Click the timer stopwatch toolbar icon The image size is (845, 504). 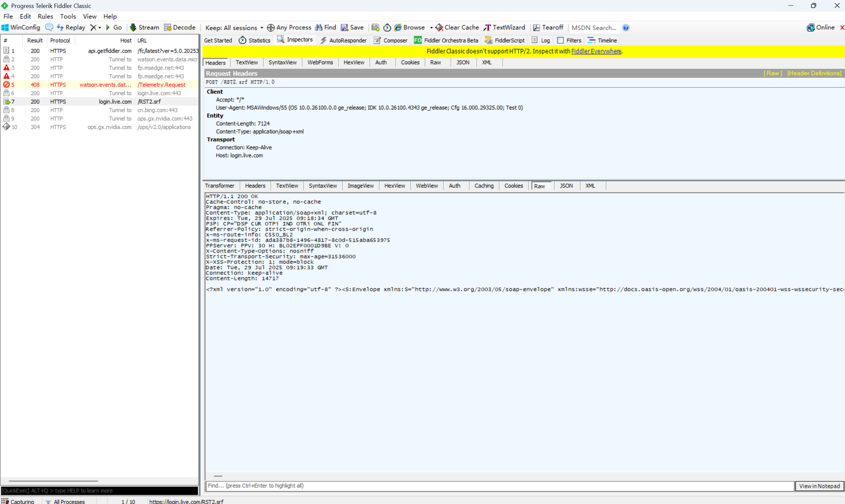[x=387, y=28]
